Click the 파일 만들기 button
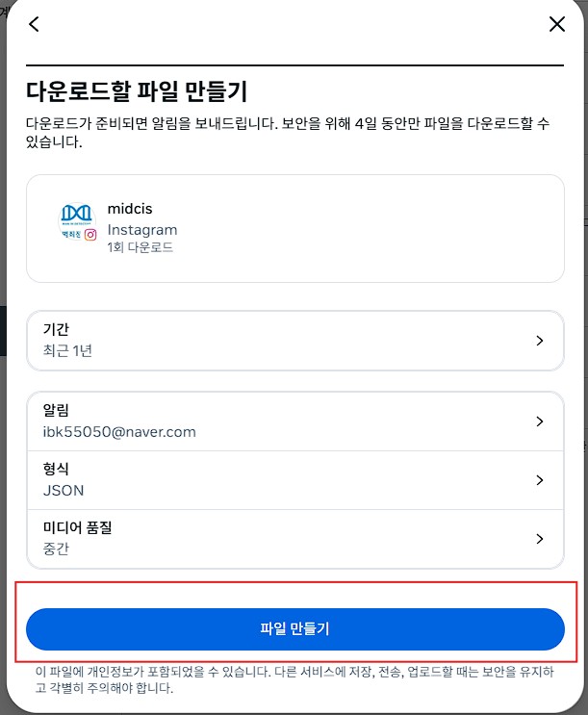This screenshot has height=715, width=588. coord(295,629)
